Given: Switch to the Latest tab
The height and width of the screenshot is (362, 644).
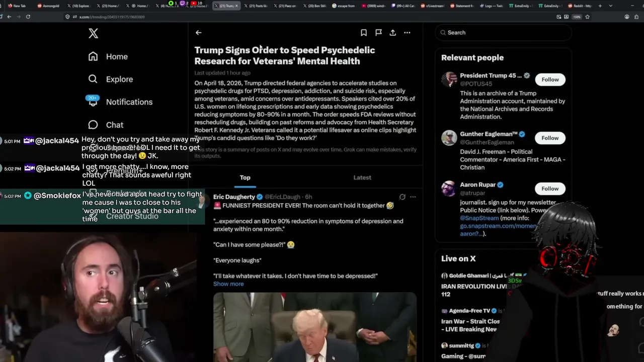Looking at the screenshot, I should coord(362,177).
